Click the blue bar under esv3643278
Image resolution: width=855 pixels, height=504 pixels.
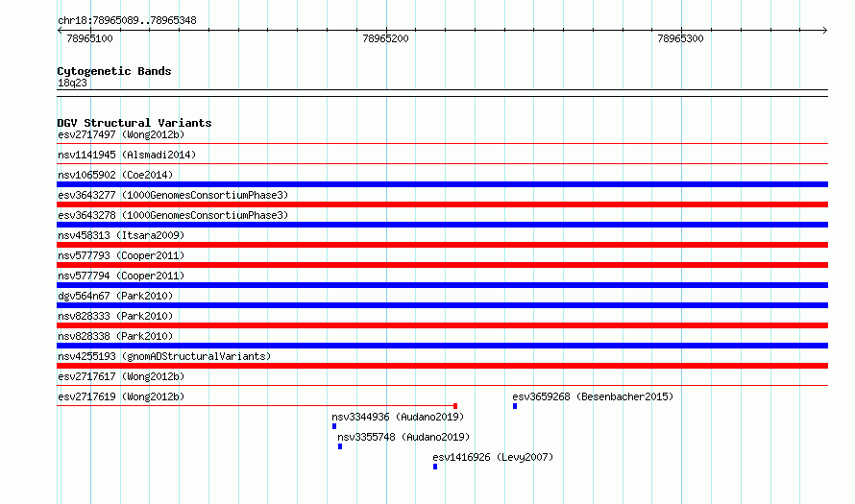442,225
